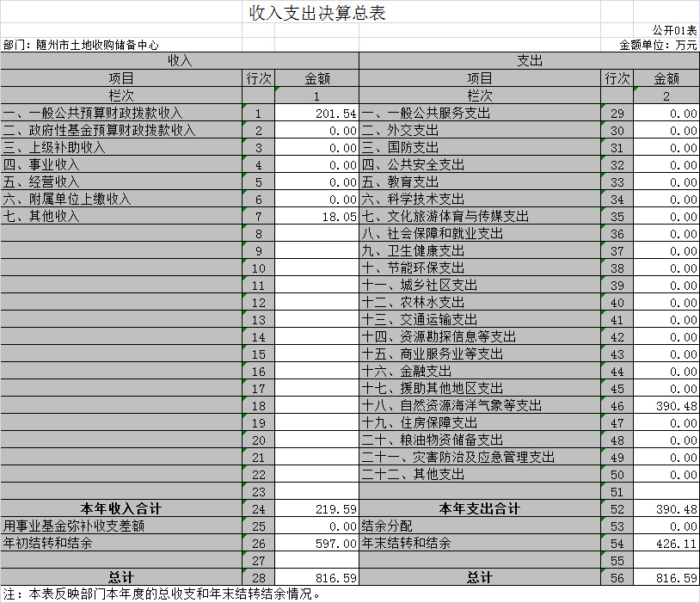
Task: Click the 金融支出 cell
Action: click(480, 372)
